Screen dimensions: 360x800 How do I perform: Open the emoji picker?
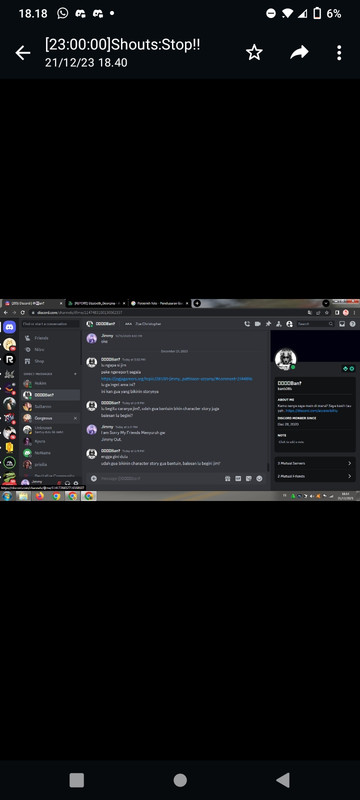click(x=260, y=479)
